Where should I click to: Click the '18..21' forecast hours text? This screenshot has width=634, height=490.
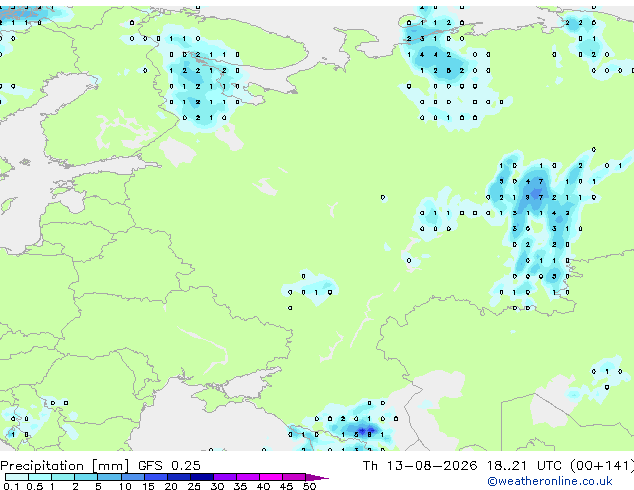pos(507,466)
